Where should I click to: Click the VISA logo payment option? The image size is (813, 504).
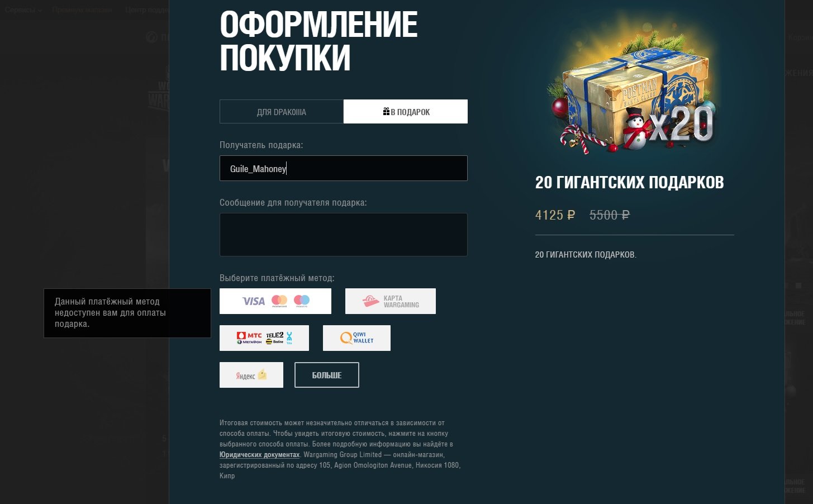254,301
